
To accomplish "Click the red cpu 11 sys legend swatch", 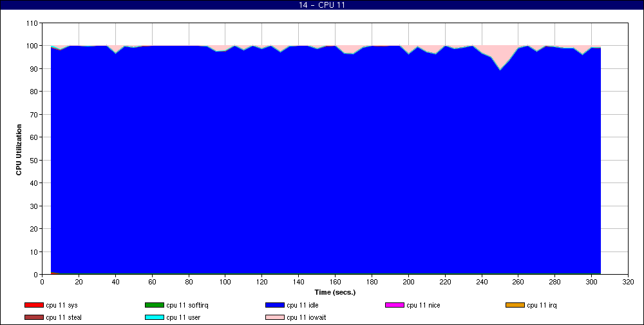I will click(x=33, y=305).
